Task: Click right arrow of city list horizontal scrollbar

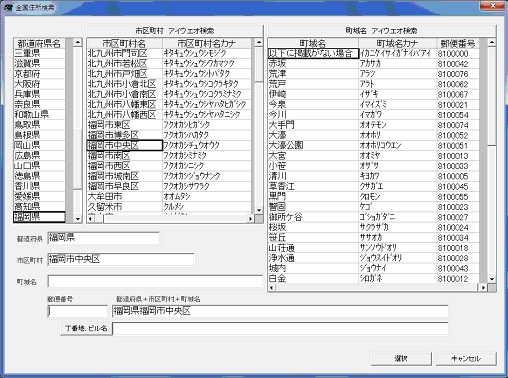Action: [250, 219]
